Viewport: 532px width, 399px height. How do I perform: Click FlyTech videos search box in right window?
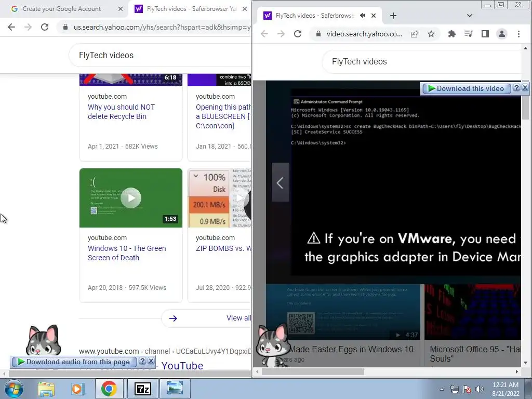(422, 61)
